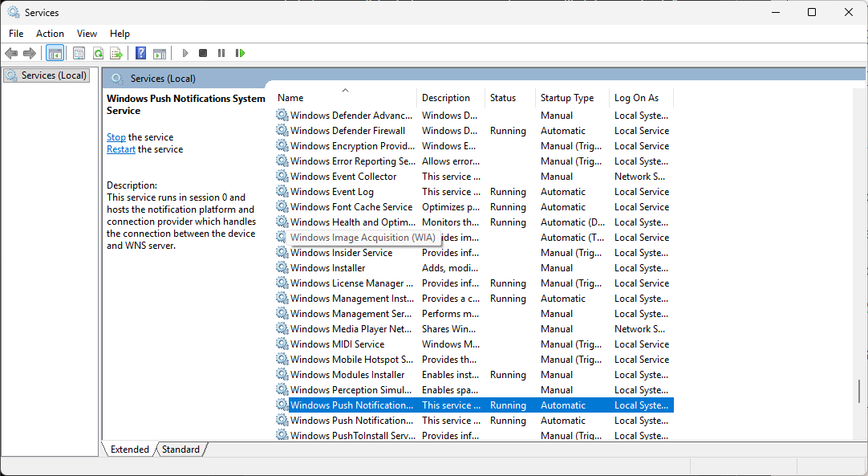
Task: Toggle the Show/Hide Action Pane icon
Action: pyautogui.click(x=160, y=53)
